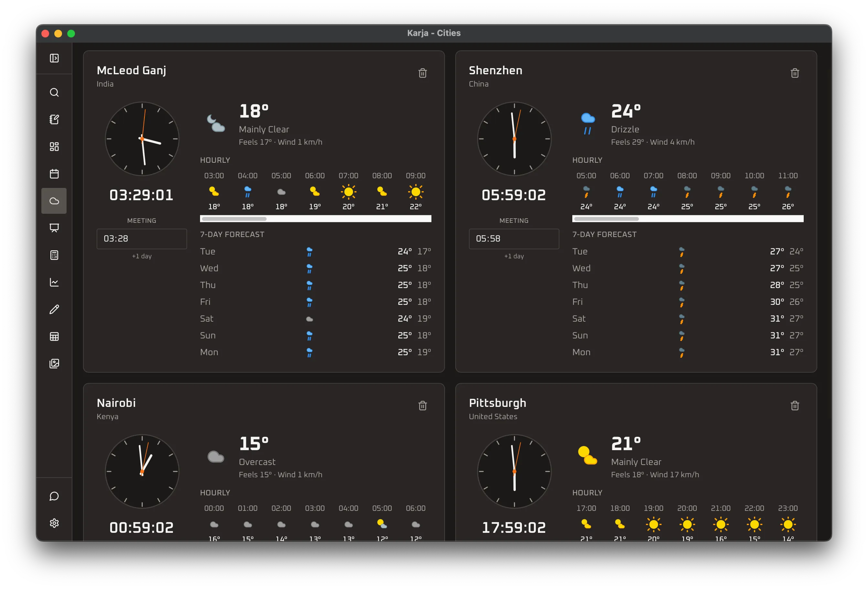Delete the Pittsburgh city card
The height and width of the screenshot is (589, 868).
click(795, 405)
